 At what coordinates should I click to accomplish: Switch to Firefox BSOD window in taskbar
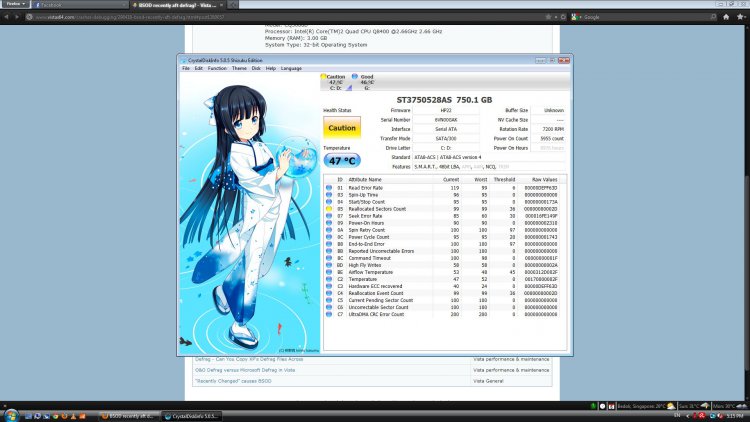click(x=129, y=416)
